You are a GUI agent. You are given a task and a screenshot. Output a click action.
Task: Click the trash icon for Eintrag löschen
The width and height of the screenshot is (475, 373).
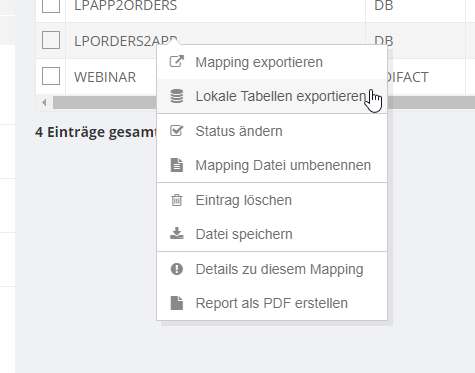[177, 200]
